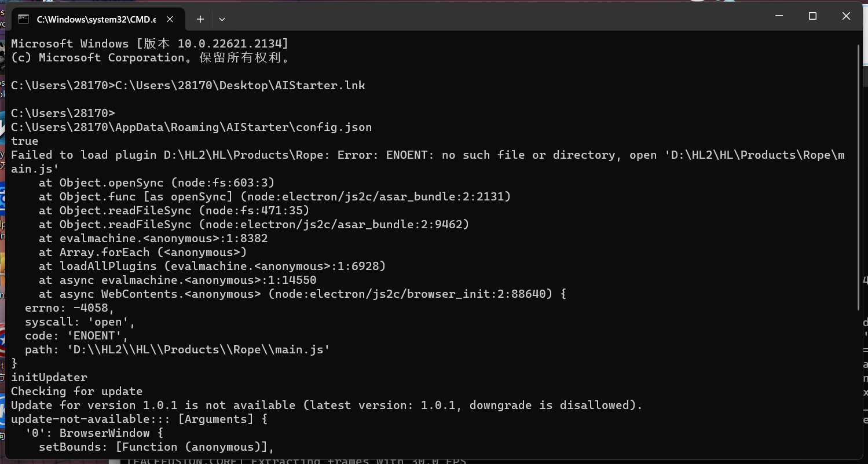Expand the new tab profile dropdown chevron
868x464 pixels.
(x=222, y=19)
